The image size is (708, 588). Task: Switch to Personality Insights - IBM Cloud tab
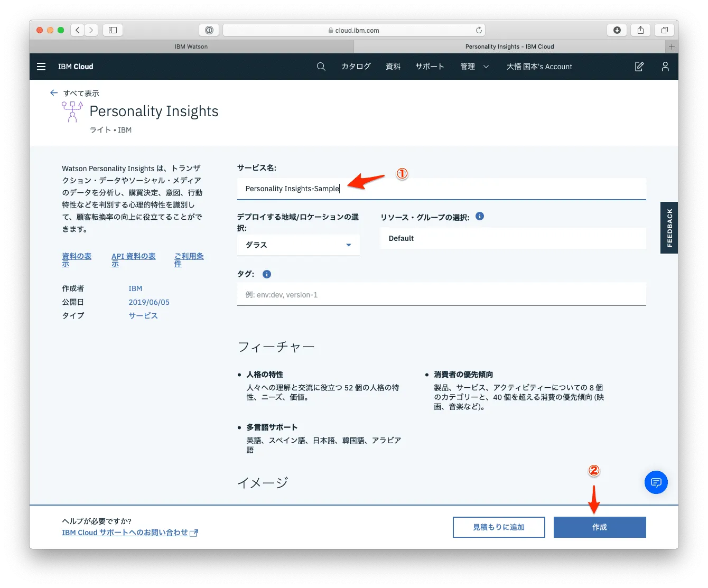(509, 46)
